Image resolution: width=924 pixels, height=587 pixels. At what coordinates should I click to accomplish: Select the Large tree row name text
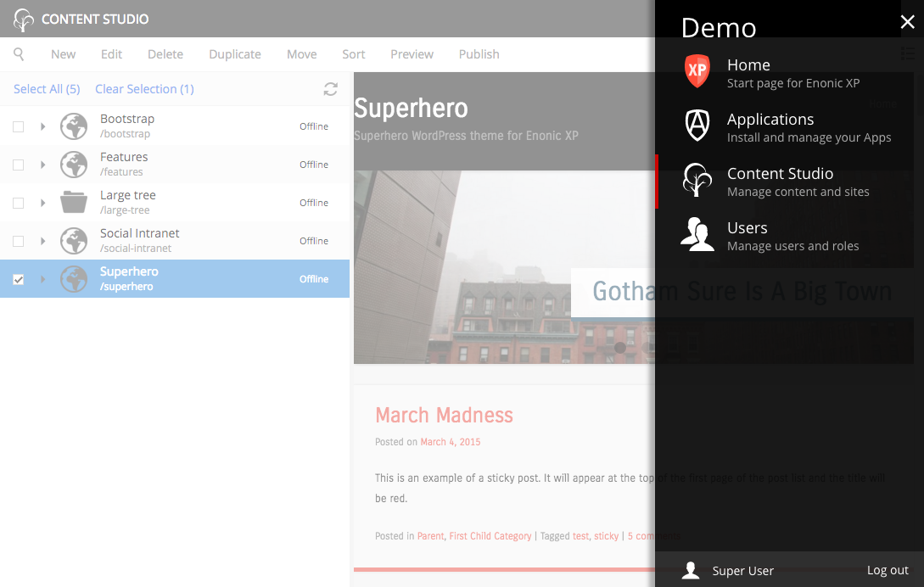click(128, 195)
